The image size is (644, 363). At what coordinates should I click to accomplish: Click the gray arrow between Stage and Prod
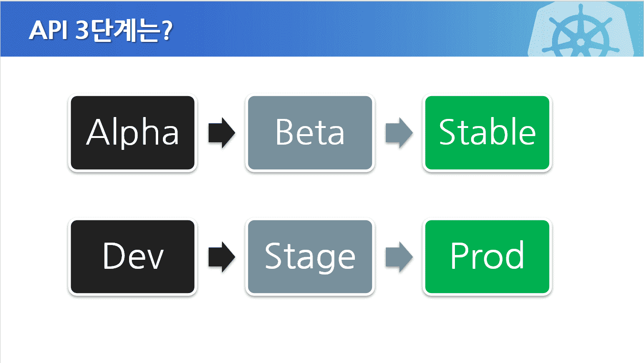click(x=398, y=257)
